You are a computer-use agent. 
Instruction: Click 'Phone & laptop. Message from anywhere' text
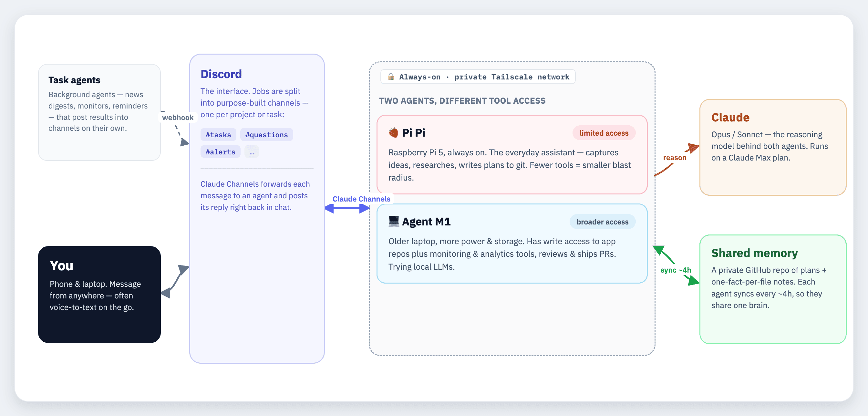pyautogui.click(x=95, y=296)
